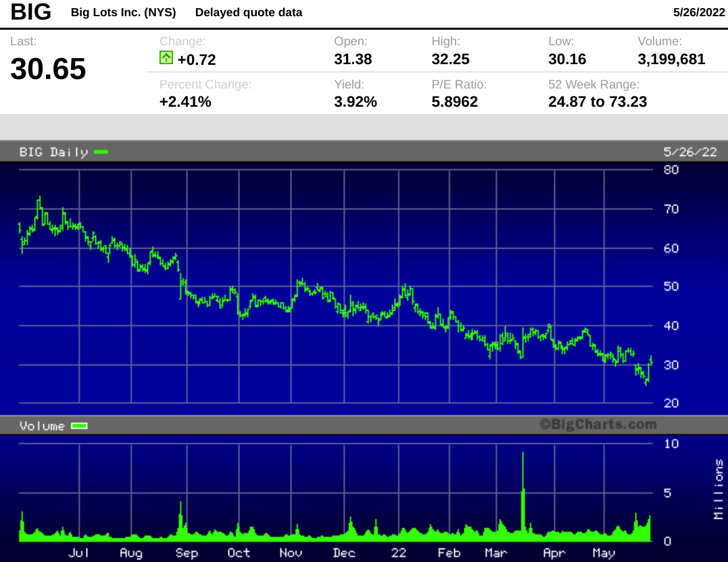
Task: Click the 'Yield:' label
Action: (349, 84)
